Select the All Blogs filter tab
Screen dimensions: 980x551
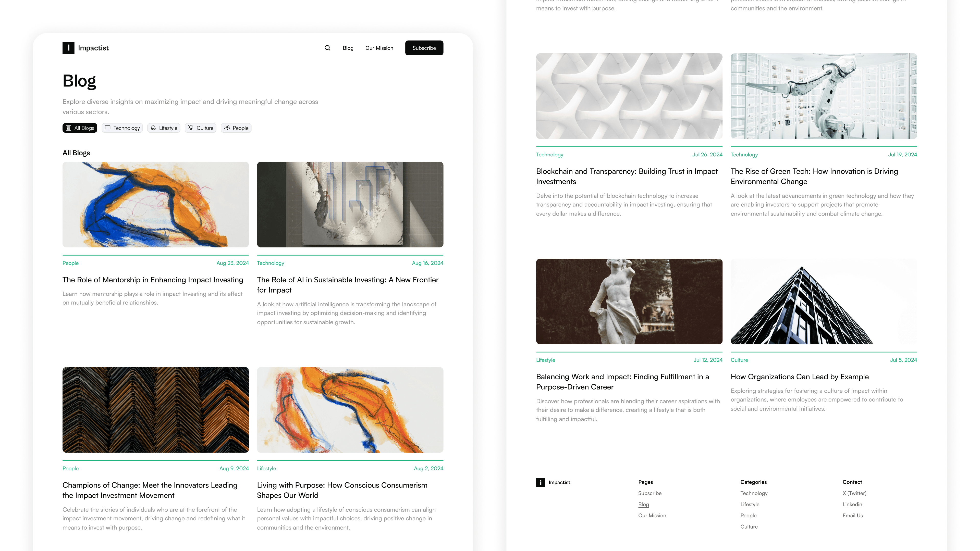(80, 128)
